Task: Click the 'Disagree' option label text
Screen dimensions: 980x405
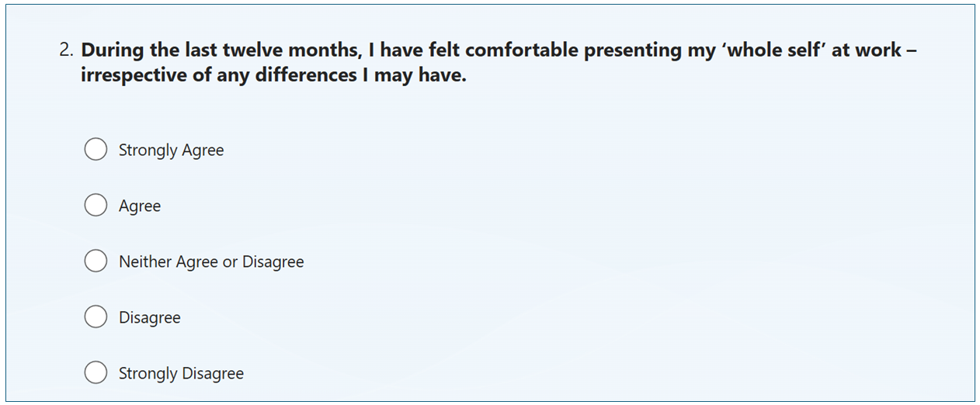Action: [149, 318]
